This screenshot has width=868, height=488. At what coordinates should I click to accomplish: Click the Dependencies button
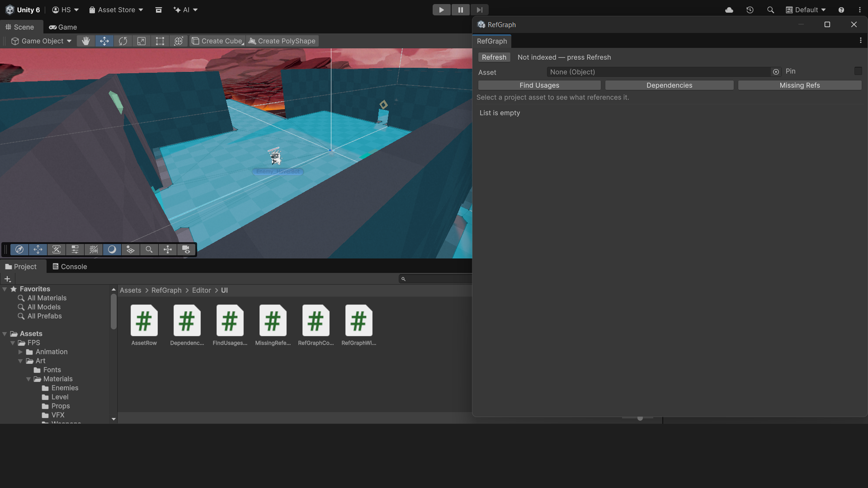[x=670, y=85]
